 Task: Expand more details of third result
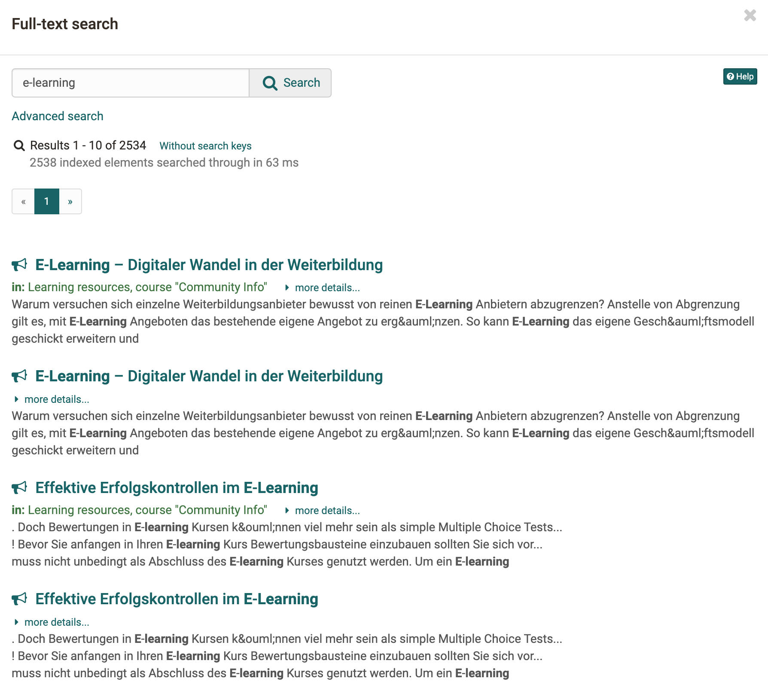pos(327,511)
